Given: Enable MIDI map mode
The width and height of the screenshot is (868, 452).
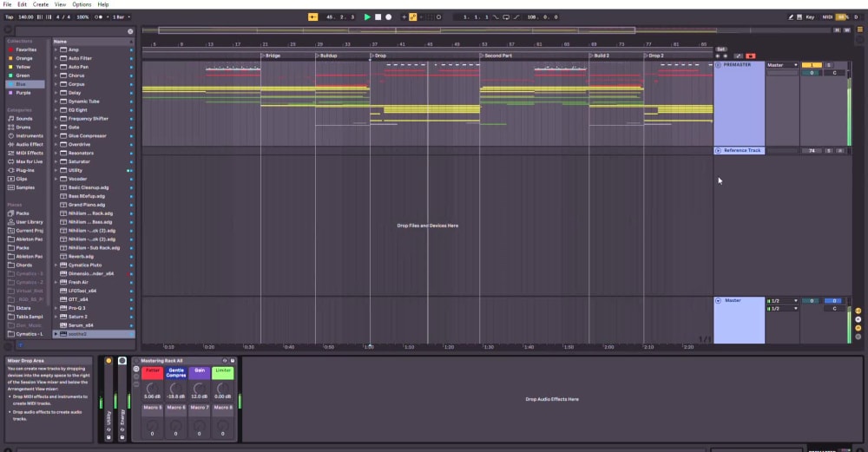Looking at the screenshot, I should (827, 17).
